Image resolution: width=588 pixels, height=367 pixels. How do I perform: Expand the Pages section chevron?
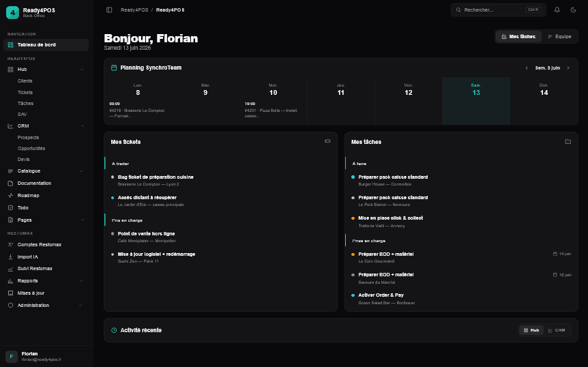[82, 220]
